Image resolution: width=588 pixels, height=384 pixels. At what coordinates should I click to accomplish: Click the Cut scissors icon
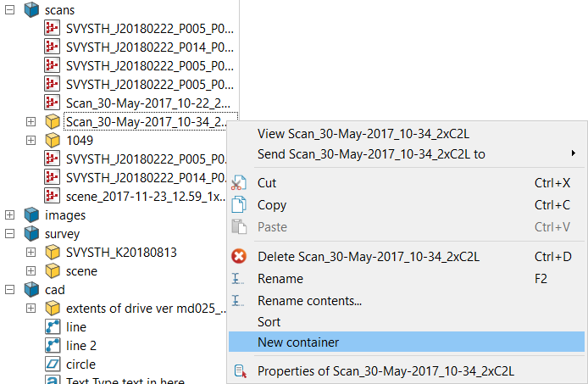point(239,183)
